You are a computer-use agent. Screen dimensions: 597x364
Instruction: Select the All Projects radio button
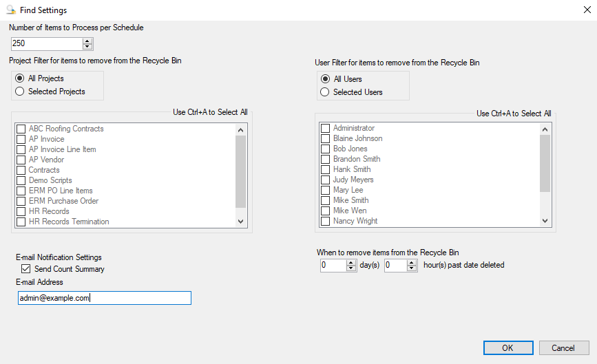point(19,78)
